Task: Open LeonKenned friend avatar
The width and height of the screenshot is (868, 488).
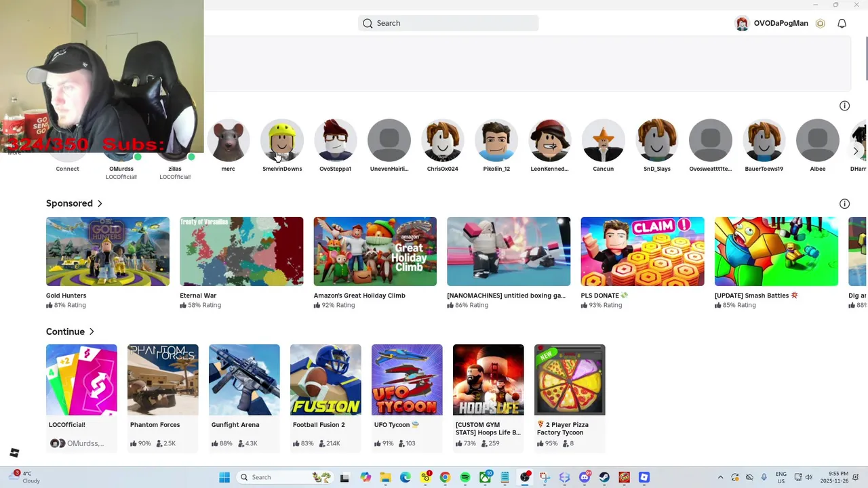Action: click(x=550, y=140)
